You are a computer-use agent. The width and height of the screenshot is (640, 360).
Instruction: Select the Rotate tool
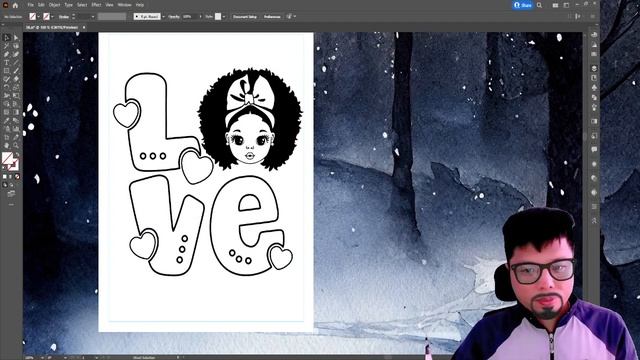pyautogui.click(x=7, y=87)
